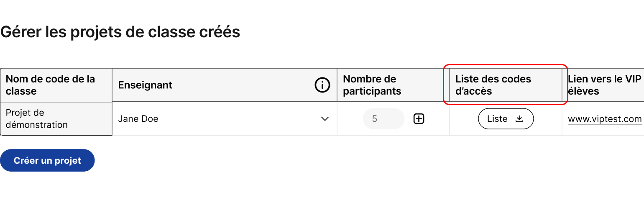Open the Jane Doe teacher select box
The image size is (644, 216).
(x=225, y=119)
